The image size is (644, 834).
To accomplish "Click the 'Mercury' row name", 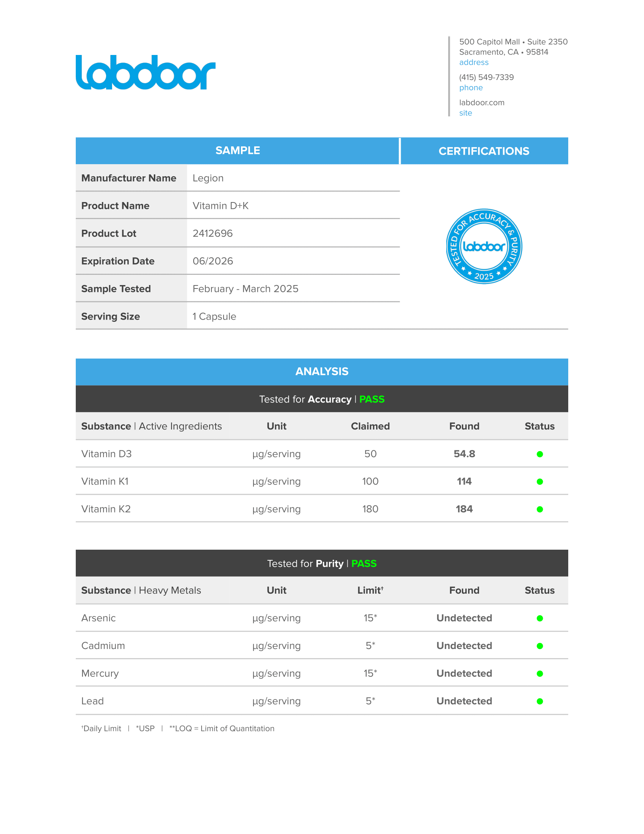I will click(100, 674).
